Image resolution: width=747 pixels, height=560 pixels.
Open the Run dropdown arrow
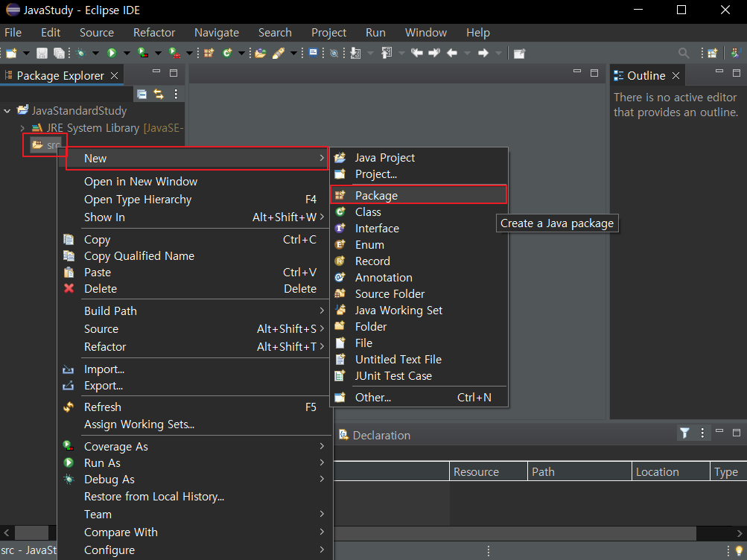click(127, 54)
